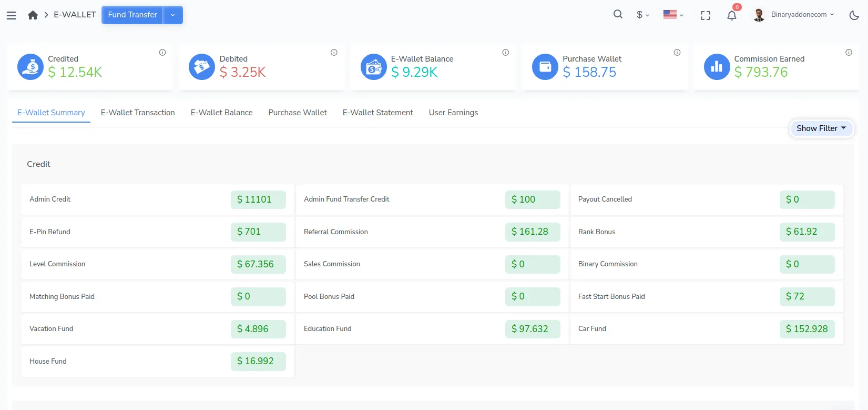This screenshot has width=868, height=410.
Task: Click the Credit section heading
Action: coord(38,164)
